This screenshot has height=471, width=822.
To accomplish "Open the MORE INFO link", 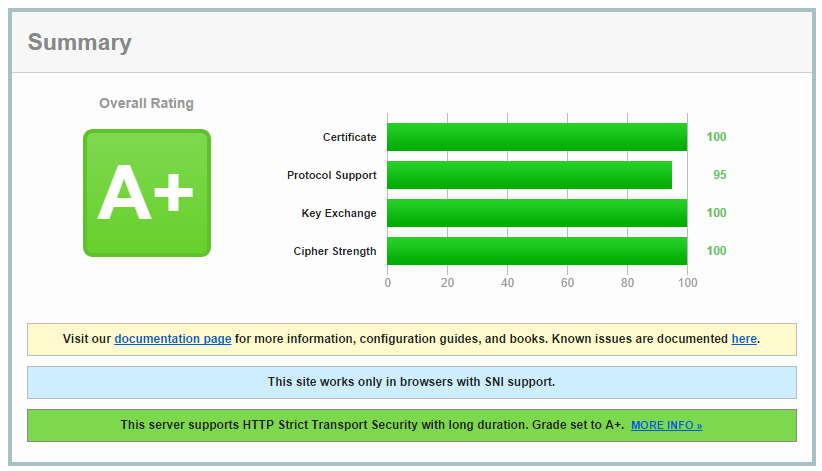I will 666,426.
